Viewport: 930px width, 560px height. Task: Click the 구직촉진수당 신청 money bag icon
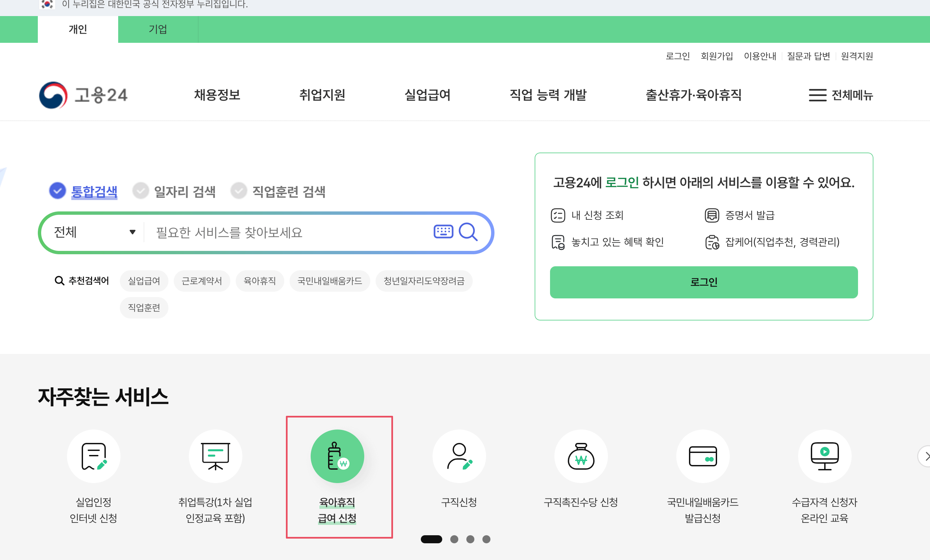click(581, 456)
